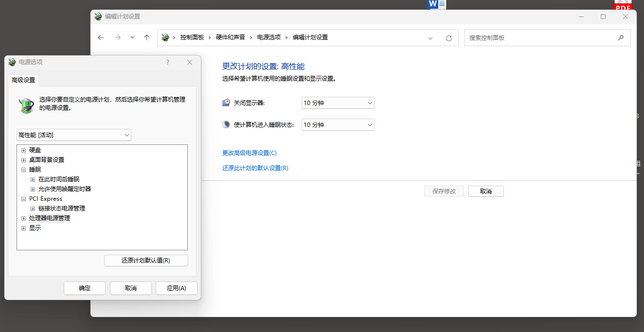Open 关闭显示器 time dropdown
644x332 pixels.
pyautogui.click(x=338, y=103)
